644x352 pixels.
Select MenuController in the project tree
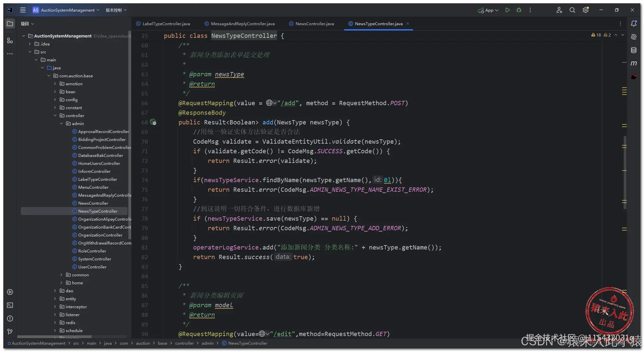click(x=93, y=187)
